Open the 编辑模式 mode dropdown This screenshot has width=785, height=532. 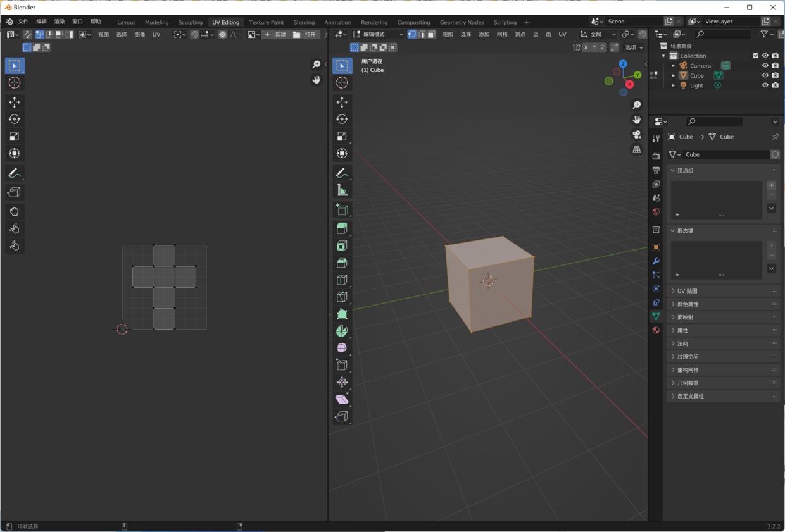(x=378, y=34)
